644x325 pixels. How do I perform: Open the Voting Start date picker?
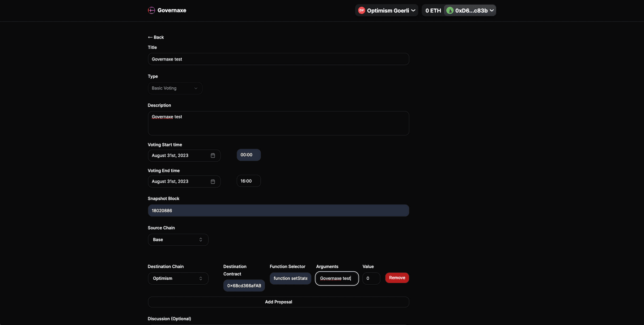click(x=184, y=155)
